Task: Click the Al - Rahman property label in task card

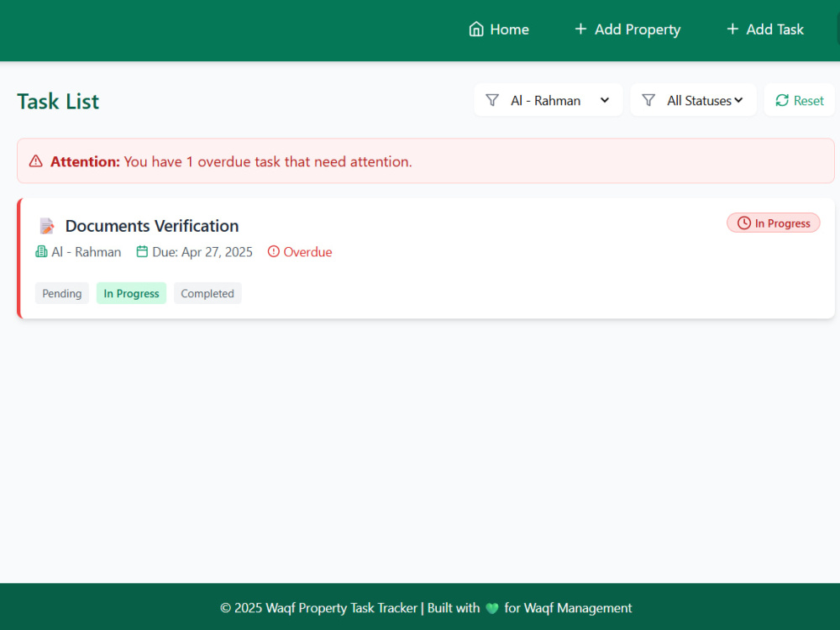Action: click(x=87, y=252)
